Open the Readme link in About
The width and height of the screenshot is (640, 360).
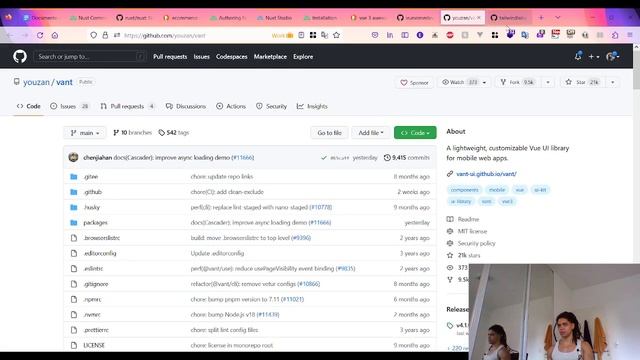(x=468, y=219)
